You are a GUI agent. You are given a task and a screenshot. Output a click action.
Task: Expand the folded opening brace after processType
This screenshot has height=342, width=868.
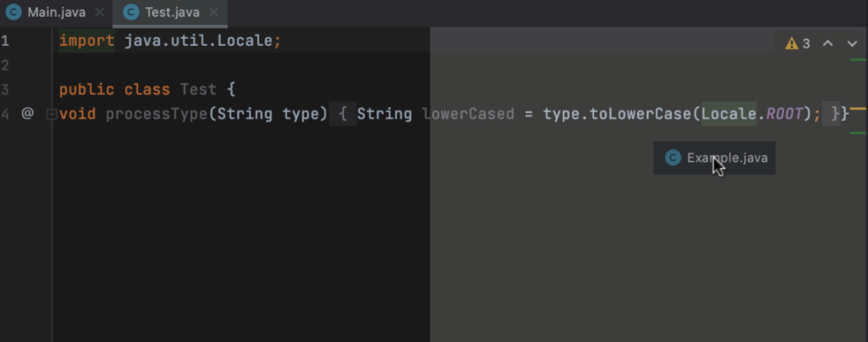click(x=342, y=113)
